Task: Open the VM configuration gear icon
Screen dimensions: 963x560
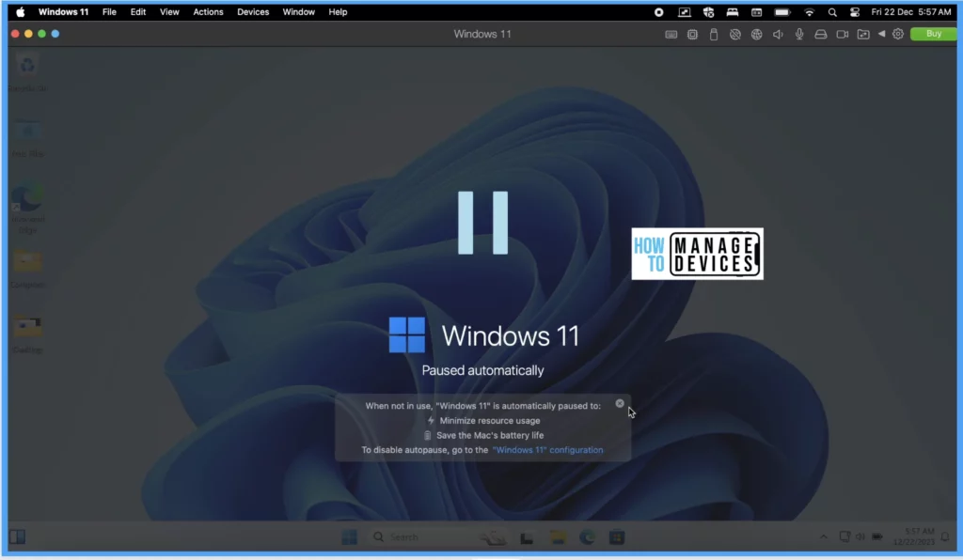Action: pos(898,34)
